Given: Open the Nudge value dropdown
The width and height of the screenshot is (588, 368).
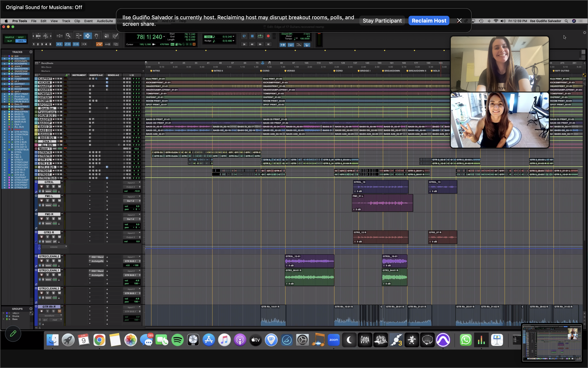Looking at the screenshot, I should point(234,41).
